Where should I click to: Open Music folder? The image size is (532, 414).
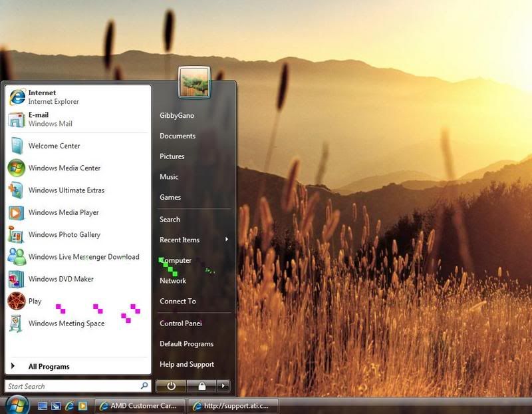(169, 176)
